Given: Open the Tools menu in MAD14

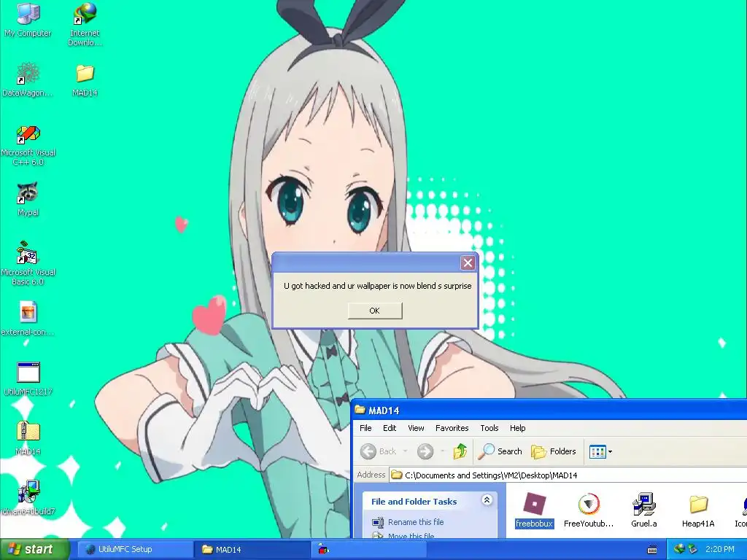Looking at the screenshot, I should [x=489, y=427].
